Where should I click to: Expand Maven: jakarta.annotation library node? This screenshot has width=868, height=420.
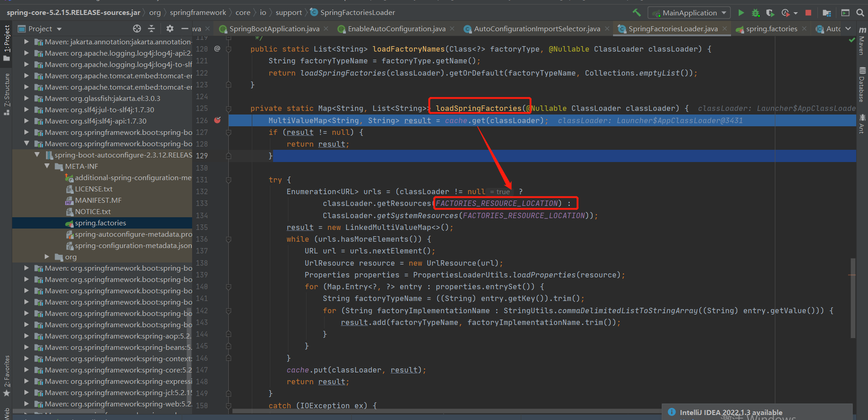click(26, 42)
